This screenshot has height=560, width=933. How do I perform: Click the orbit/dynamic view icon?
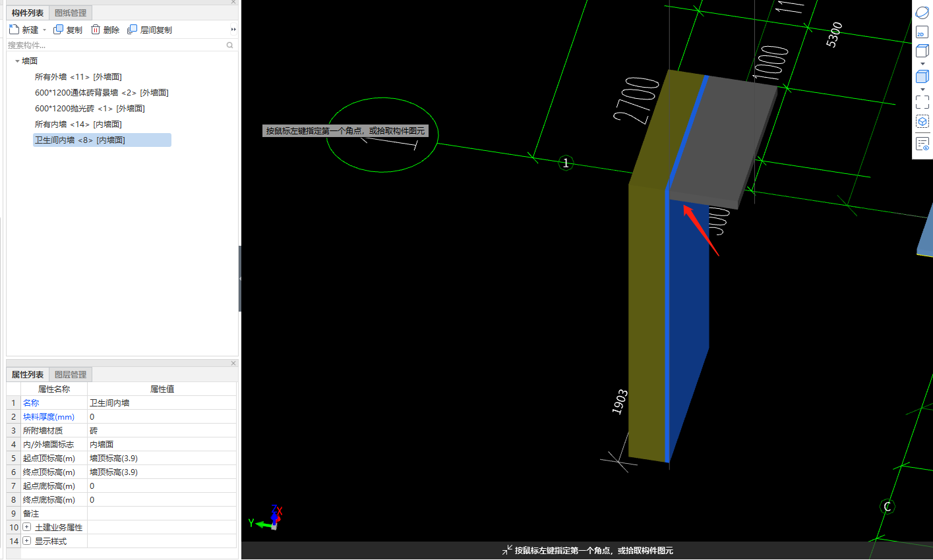(x=922, y=13)
